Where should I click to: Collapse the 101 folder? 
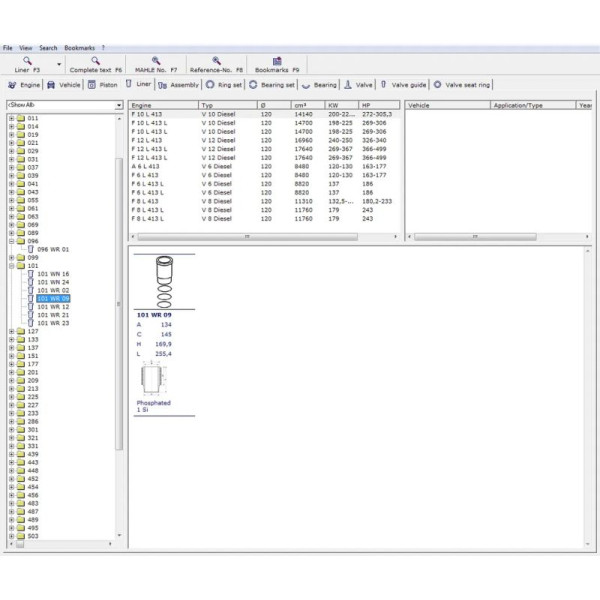click(x=11, y=266)
